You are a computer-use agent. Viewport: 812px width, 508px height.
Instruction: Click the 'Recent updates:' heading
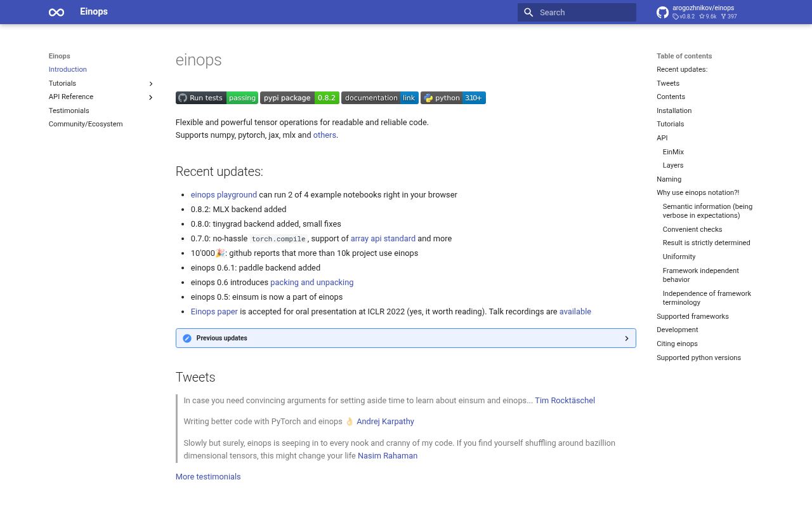(x=219, y=171)
